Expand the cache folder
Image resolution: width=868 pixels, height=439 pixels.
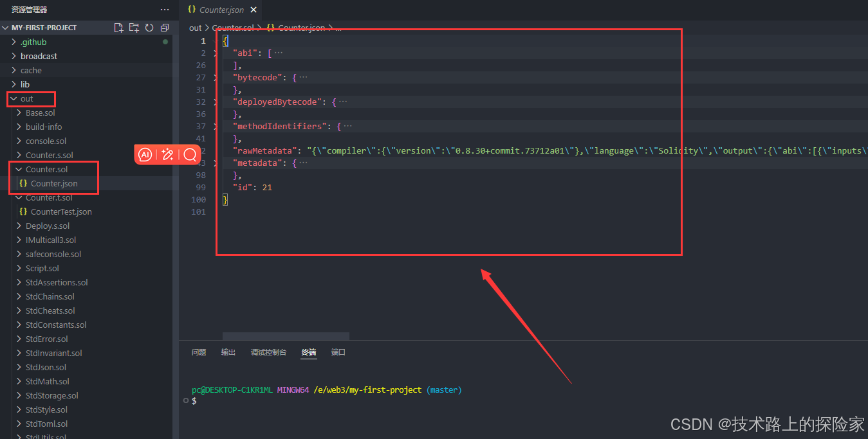86,70
